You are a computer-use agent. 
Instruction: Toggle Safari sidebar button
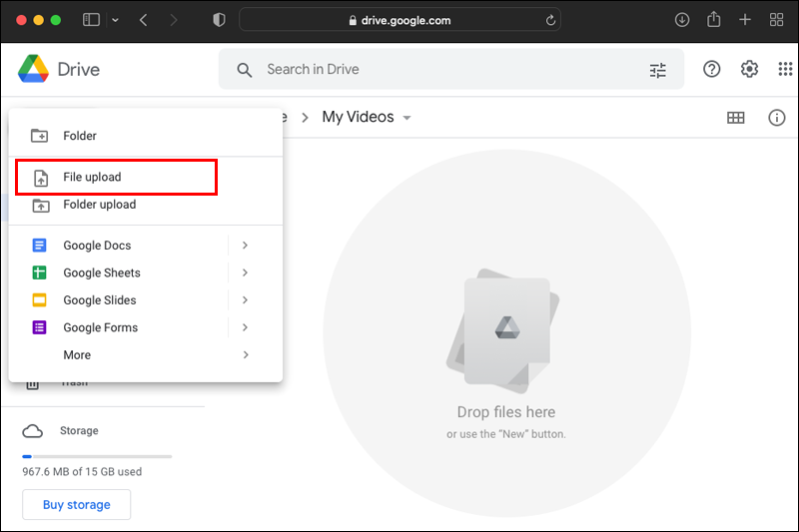[91, 20]
